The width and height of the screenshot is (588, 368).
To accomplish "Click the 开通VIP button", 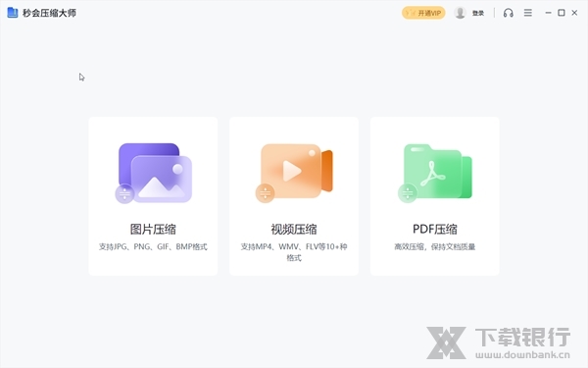I will coord(423,13).
